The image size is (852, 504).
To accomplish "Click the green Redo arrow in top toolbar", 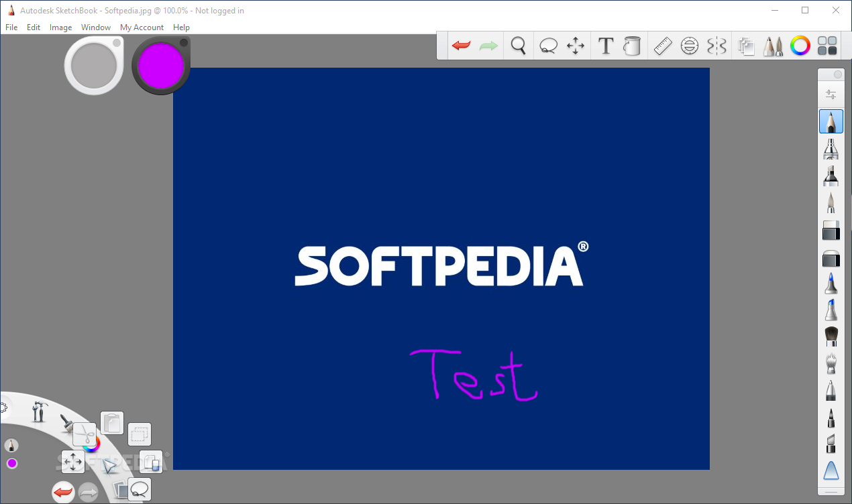I will (x=488, y=46).
